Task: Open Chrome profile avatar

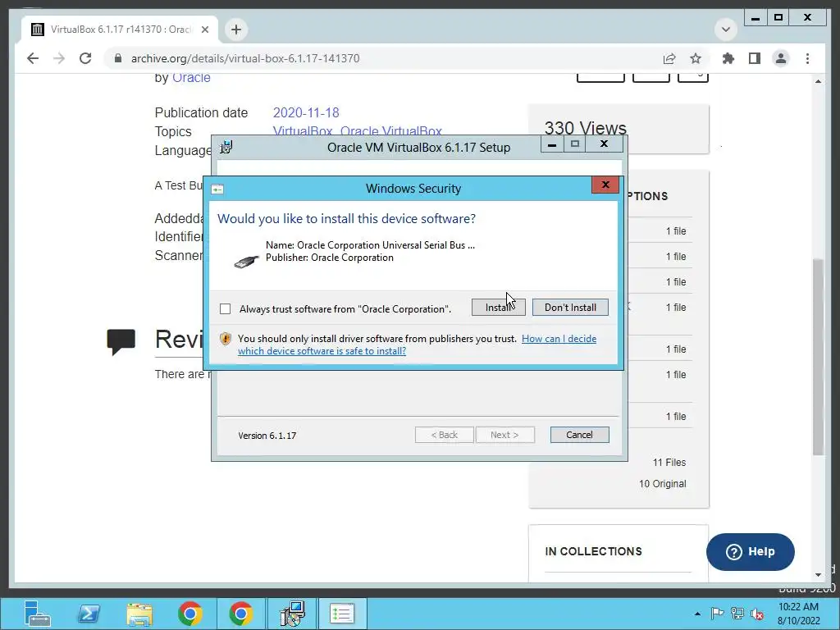Action: [781, 58]
